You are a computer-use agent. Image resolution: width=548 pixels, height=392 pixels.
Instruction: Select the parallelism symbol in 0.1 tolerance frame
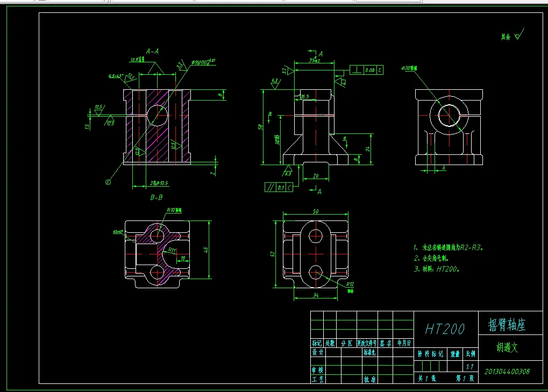pyautogui.click(x=271, y=187)
